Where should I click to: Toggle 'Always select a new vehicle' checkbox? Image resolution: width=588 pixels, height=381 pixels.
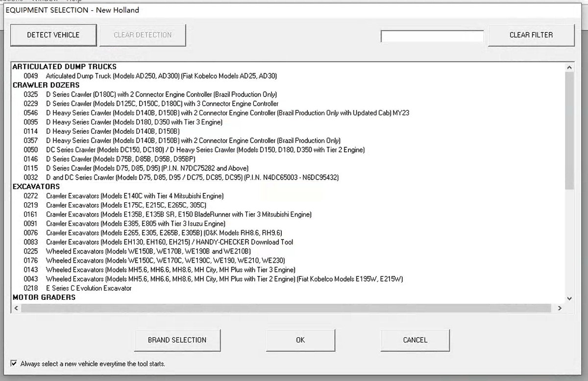point(14,364)
